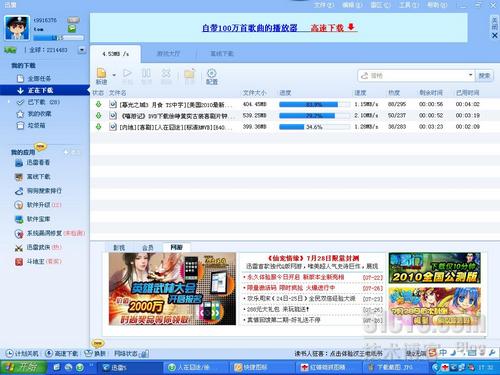Open the dropdown arrow beside 新建
This screenshot has width=500, height=375.
pyautogui.click(x=114, y=75)
